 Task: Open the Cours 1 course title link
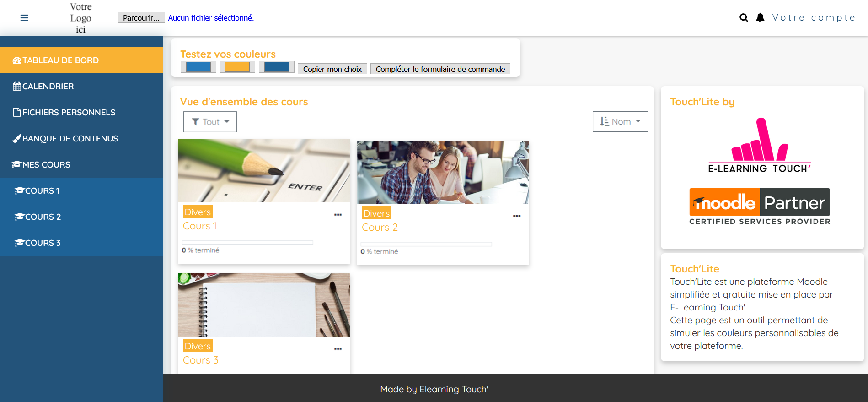[200, 226]
